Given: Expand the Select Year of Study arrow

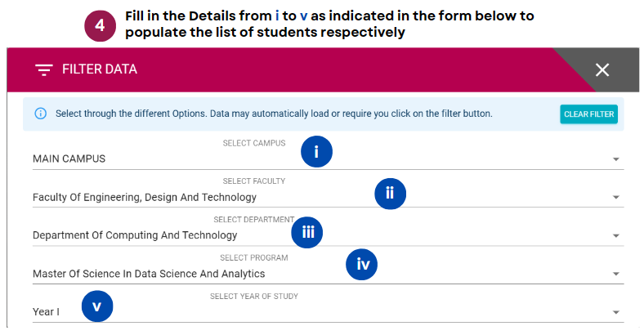Looking at the screenshot, I should [615, 312].
